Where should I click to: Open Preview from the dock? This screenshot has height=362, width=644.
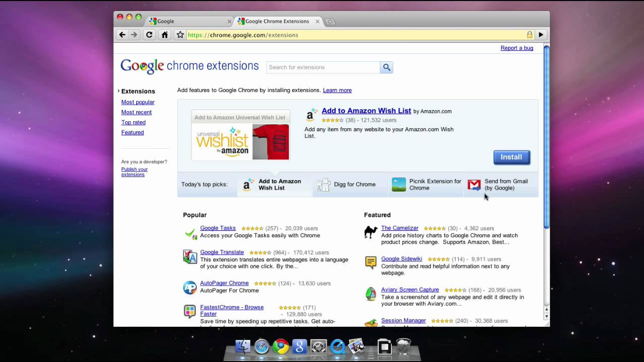click(x=357, y=346)
